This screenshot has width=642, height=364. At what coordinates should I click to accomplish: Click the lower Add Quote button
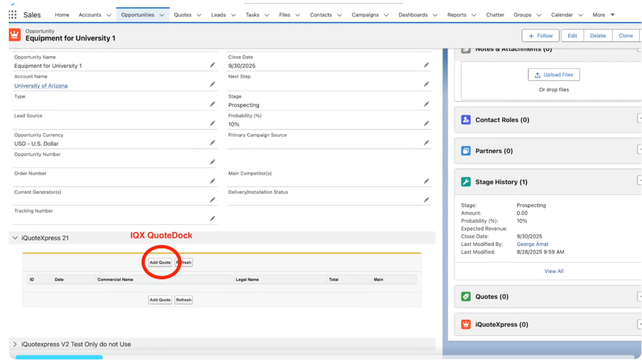point(160,300)
